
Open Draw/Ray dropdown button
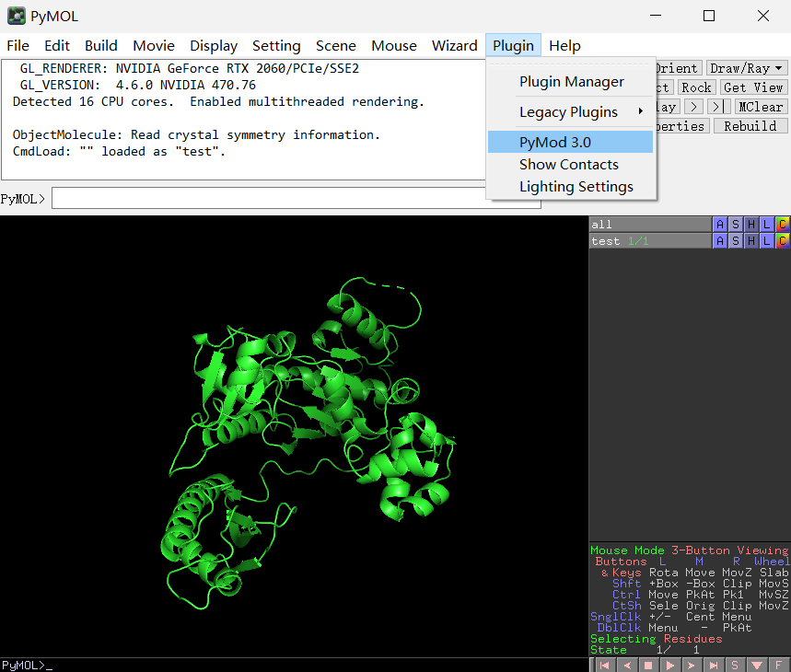(x=746, y=68)
